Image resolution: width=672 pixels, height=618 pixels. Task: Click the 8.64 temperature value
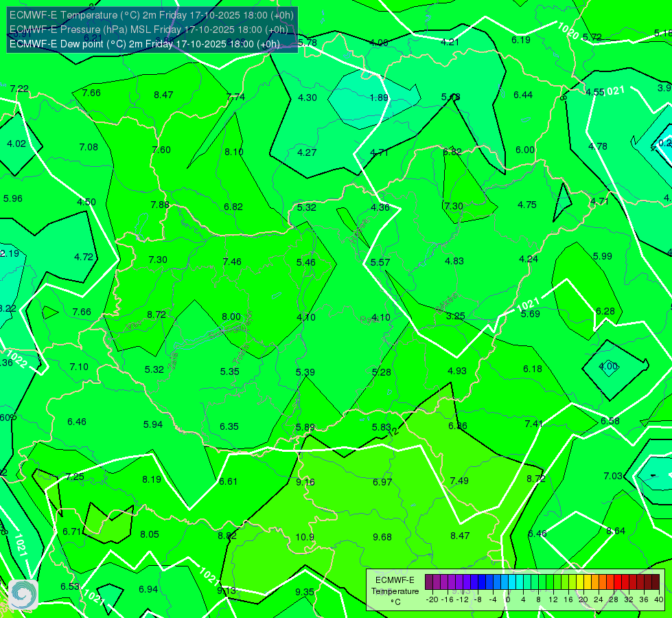pyautogui.click(x=616, y=531)
